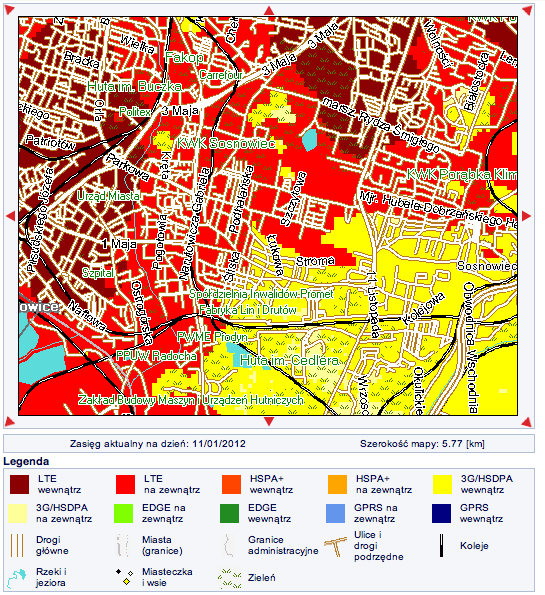545x595 pixels.
Task: Pan map east with right red arrow
Action: coord(526,216)
